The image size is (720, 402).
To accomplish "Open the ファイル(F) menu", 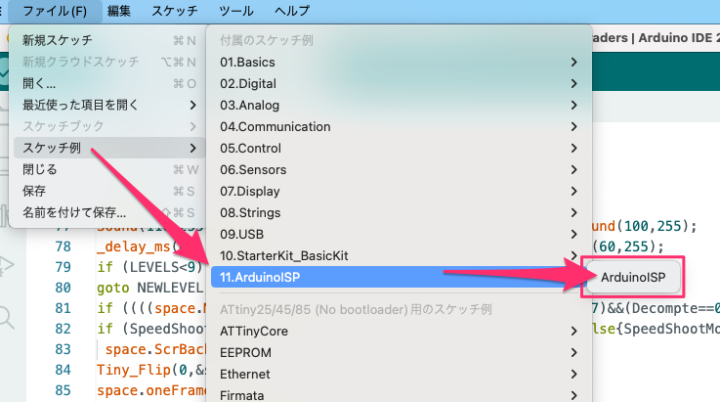I will (x=51, y=11).
